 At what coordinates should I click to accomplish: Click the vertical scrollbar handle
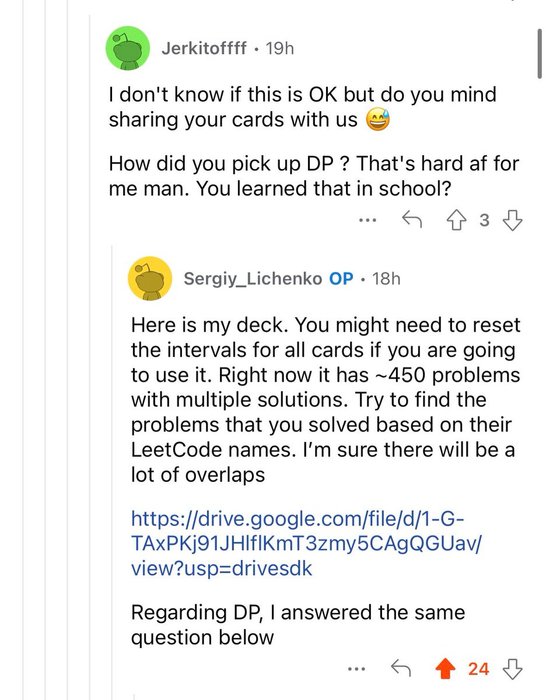click(540, 53)
